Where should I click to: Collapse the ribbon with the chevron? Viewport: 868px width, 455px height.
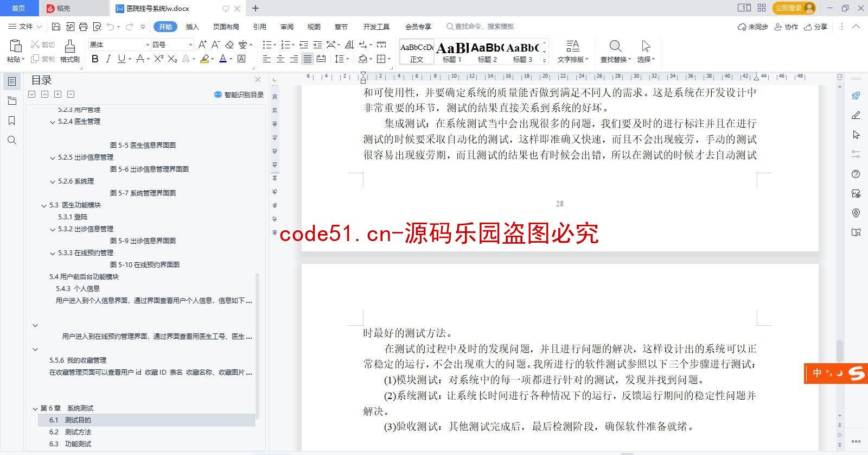[856, 27]
